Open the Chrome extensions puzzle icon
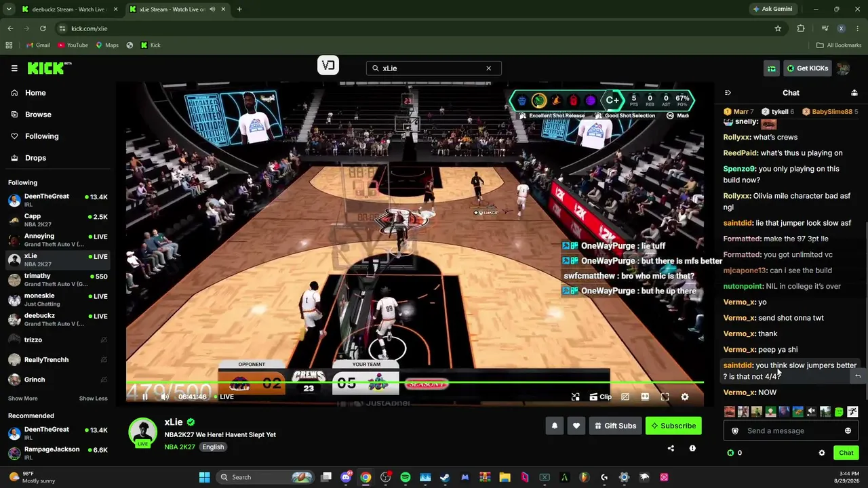 tap(801, 28)
